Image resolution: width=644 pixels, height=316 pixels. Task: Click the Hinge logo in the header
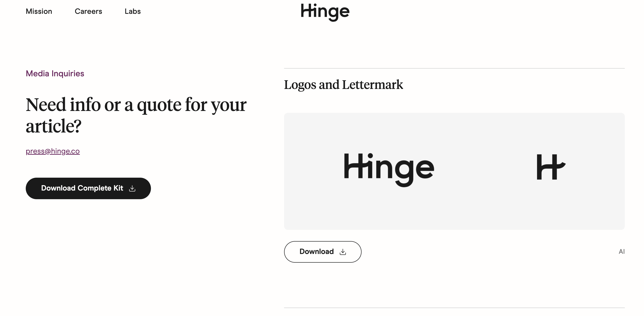[325, 11]
